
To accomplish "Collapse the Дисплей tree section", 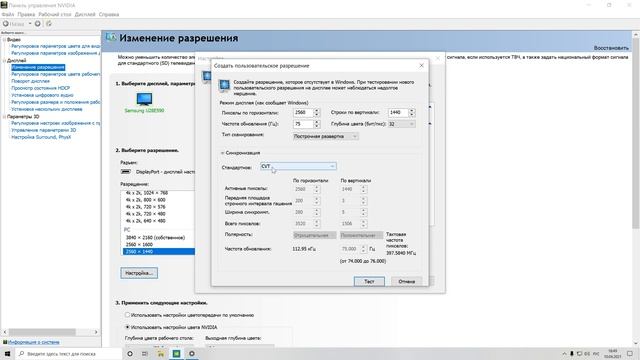I will [4, 60].
